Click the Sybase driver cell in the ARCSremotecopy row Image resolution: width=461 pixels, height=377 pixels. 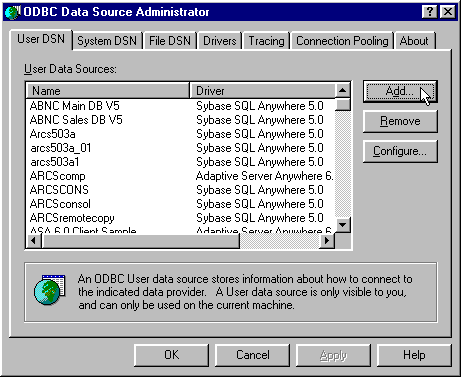click(260, 218)
